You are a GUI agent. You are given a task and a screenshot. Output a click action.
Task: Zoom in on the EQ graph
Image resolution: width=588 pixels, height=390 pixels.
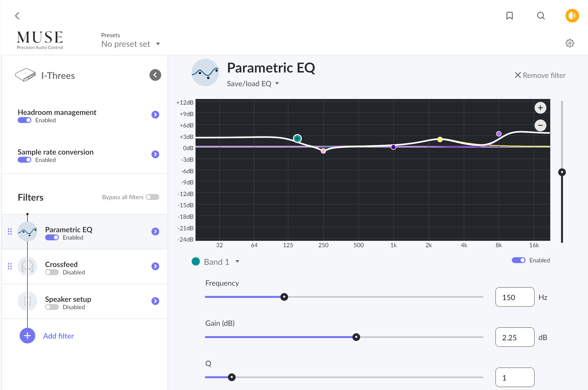tap(540, 108)
